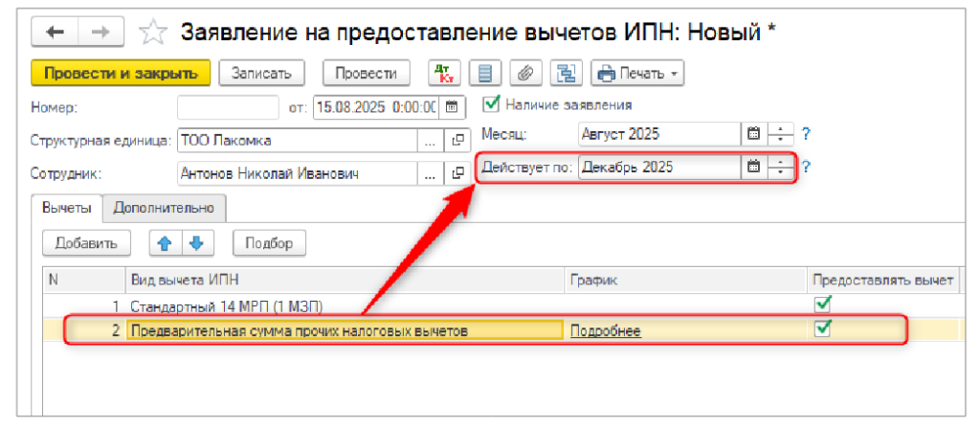Open the document structure icon in toolbar
The height and width of the screenshot is (429, 980).
564,73
